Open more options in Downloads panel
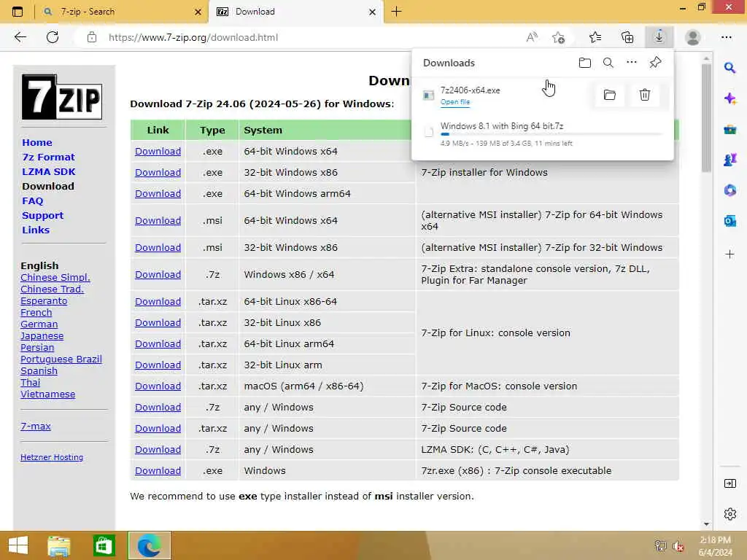 632,63
